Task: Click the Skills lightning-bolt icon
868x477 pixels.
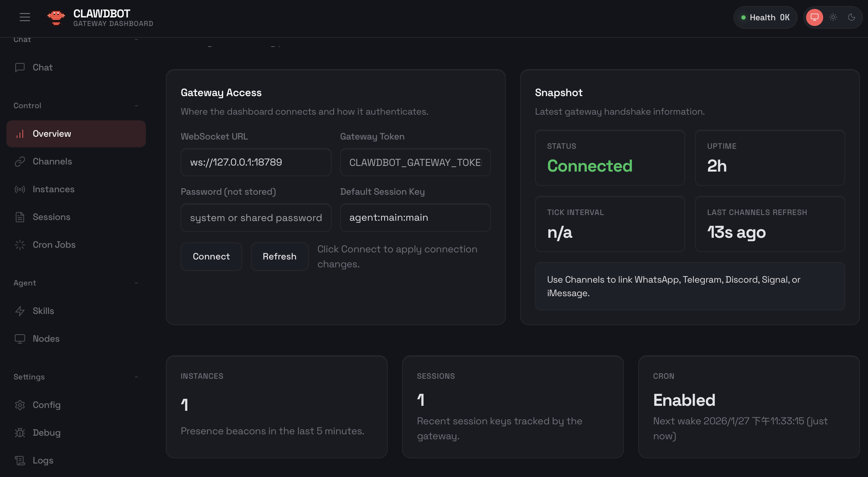Action: tap(20, 311)
